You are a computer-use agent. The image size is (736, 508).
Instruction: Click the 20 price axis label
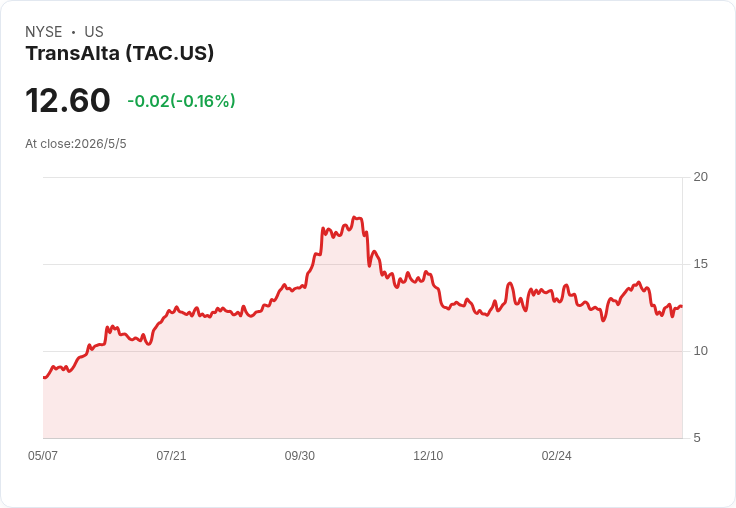point(700,177)
